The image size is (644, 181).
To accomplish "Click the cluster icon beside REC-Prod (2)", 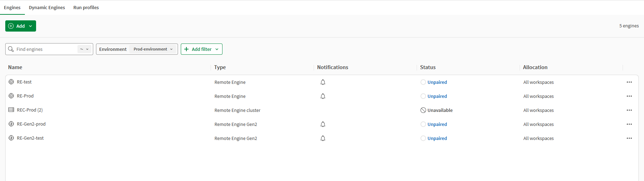I will click(x=11, y=110).
